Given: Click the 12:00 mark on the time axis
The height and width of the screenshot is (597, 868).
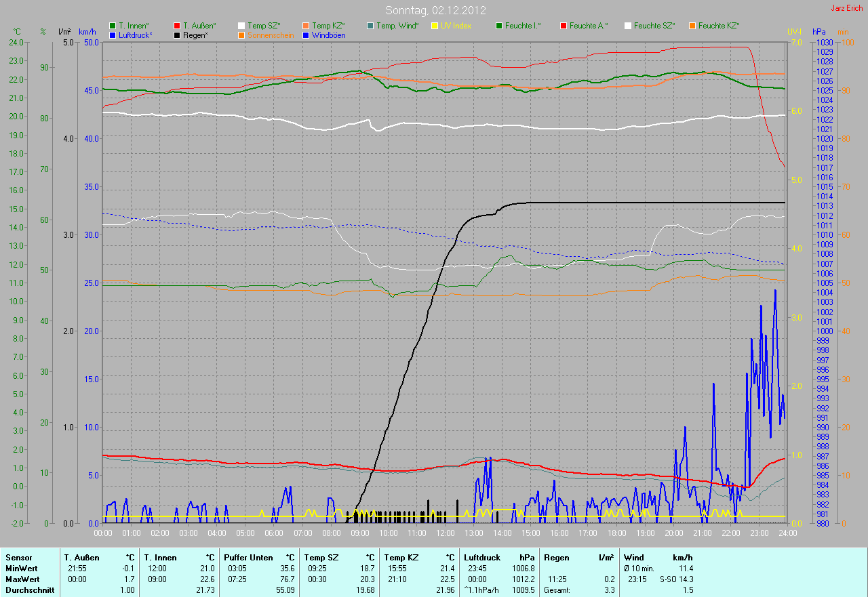Looking at the screenshot, I should 444,533.
